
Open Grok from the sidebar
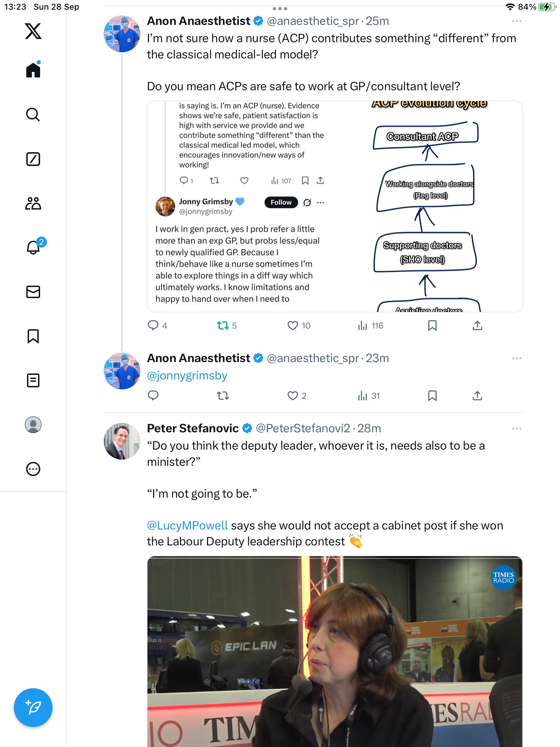point(33,159)
